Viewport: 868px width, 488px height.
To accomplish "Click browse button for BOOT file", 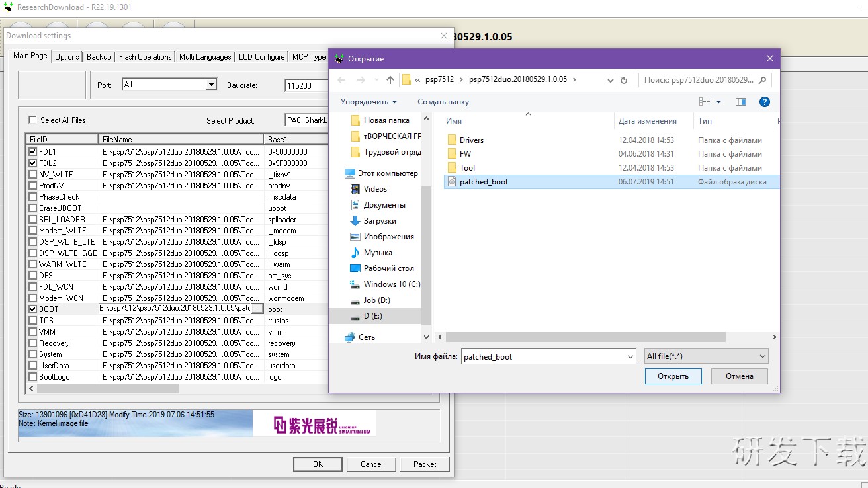I will pos(257,309).
